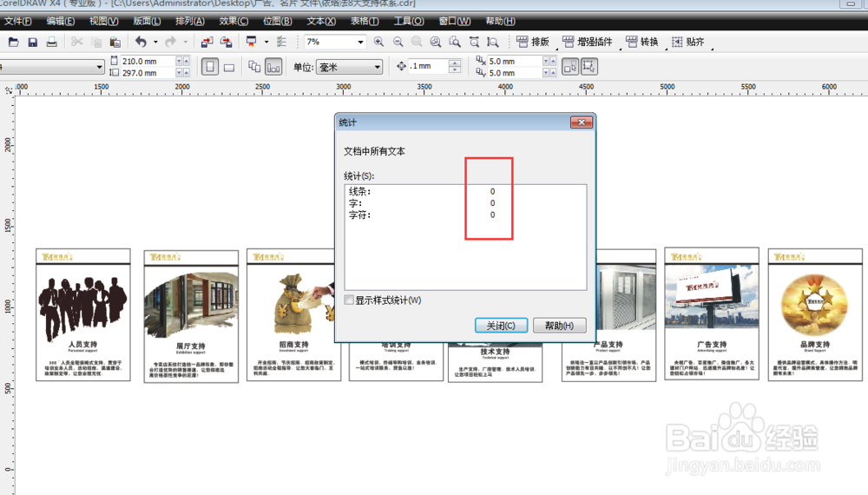Open the 效果(C) menu

233,21
